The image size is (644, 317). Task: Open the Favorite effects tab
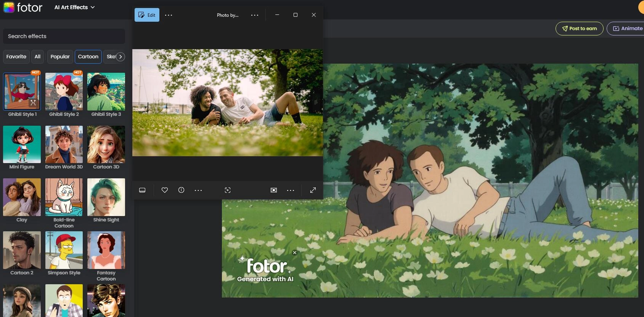click(x=16, y=57)
